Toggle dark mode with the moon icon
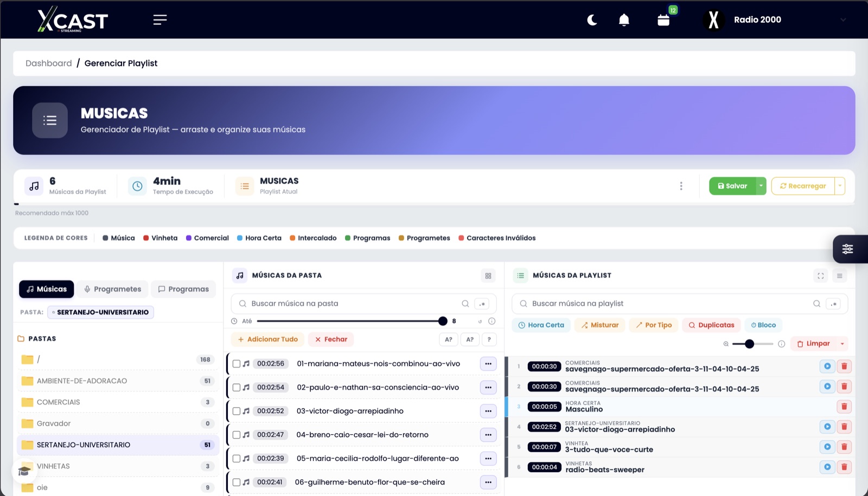The height and width of the screenshot is (496, 868). coord(592,20)
